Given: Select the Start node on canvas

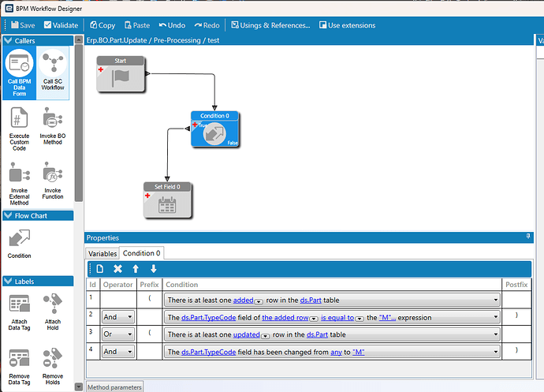Looking at the screenshot, I should (121, 74).
